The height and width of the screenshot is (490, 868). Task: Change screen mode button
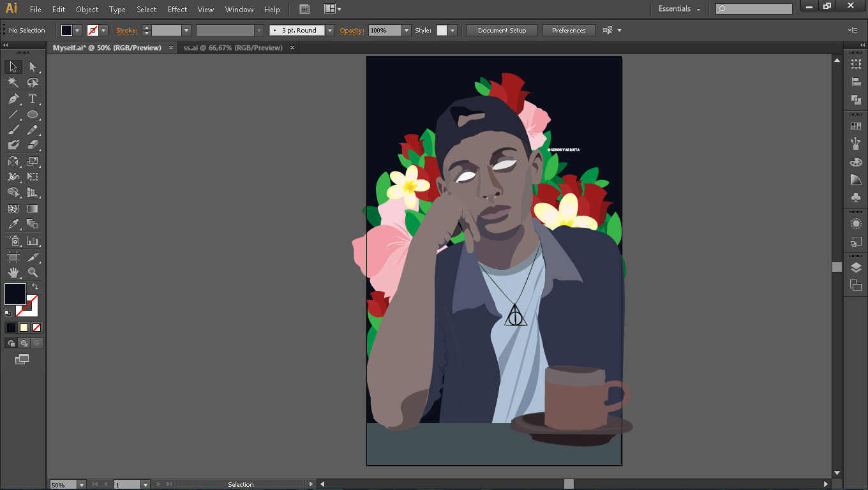click(22, 360)
